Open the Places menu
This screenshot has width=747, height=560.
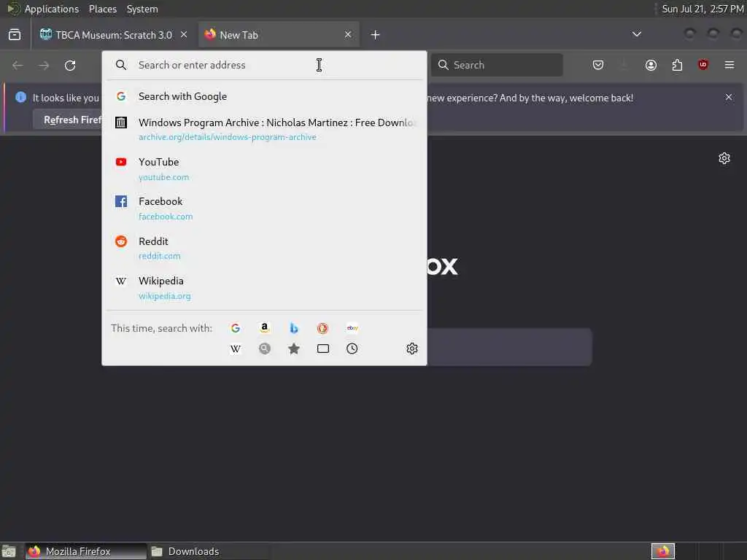pyautogui.click(x=102, y=9)
